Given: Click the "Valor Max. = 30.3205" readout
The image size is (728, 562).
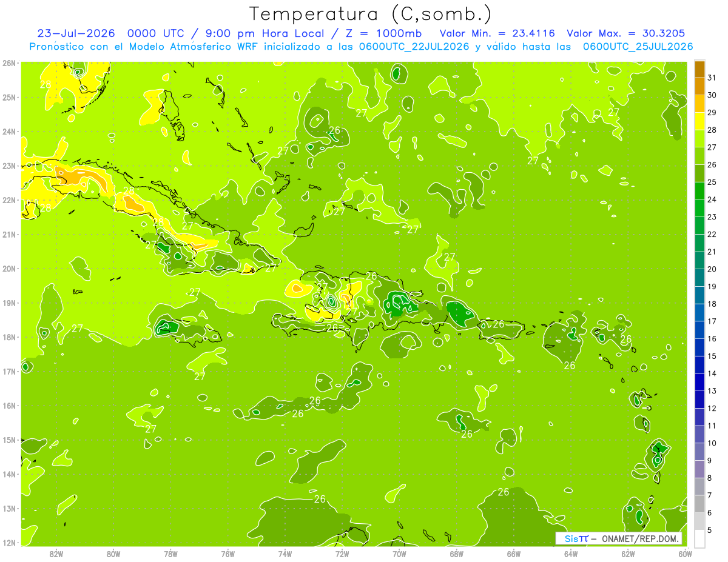Looking at the screenshot, I should point(625,33).
